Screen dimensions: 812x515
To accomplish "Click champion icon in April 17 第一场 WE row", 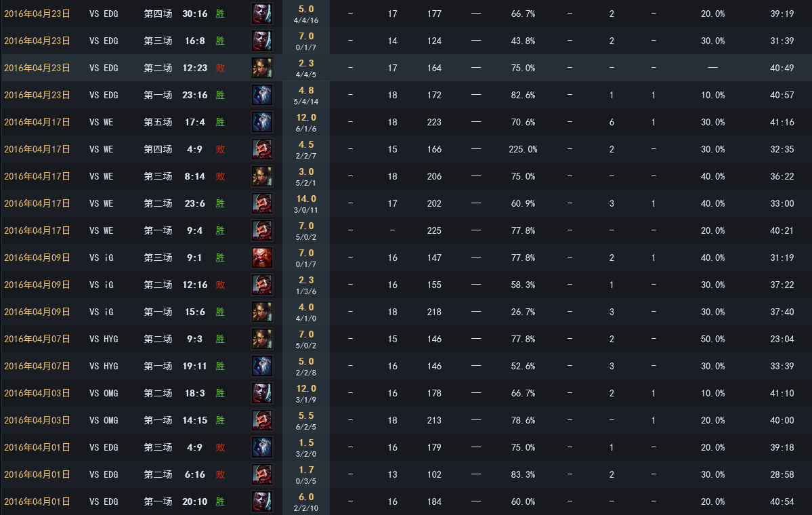I will coord(262,230).
